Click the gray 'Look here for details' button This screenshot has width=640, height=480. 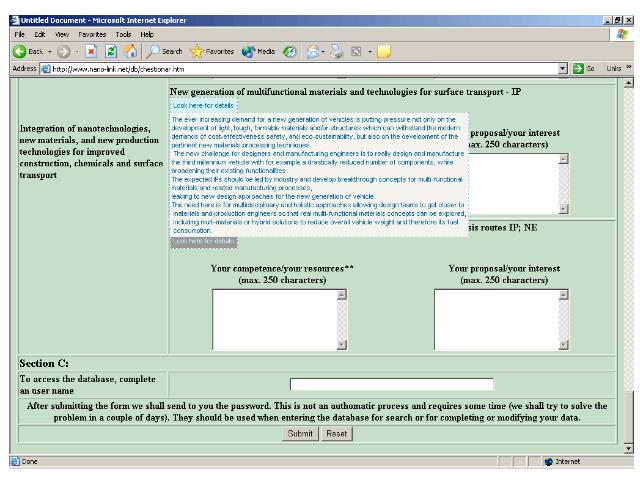pos(203,242)
